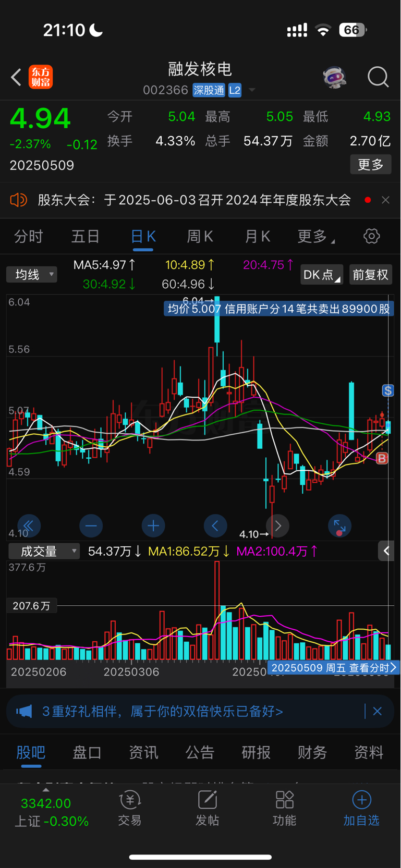The width and height of the screenshot is (401, 868).
Task: Tap the B buy marker on chart
Action: coord(382,459)
